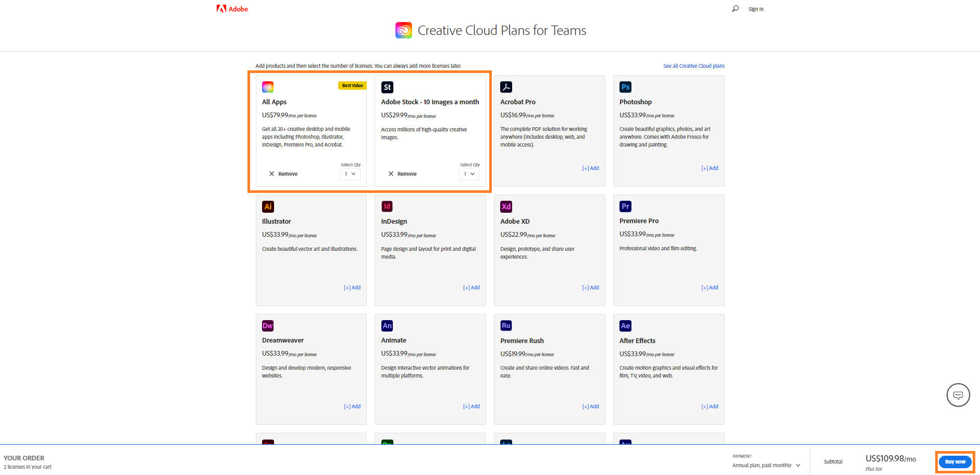
Task: Click Sign In in the header
Action: 755,9
